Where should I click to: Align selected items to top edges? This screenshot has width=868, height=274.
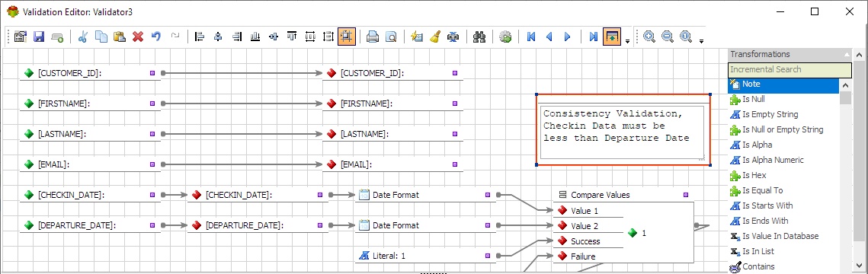click(x=292, y=37)
